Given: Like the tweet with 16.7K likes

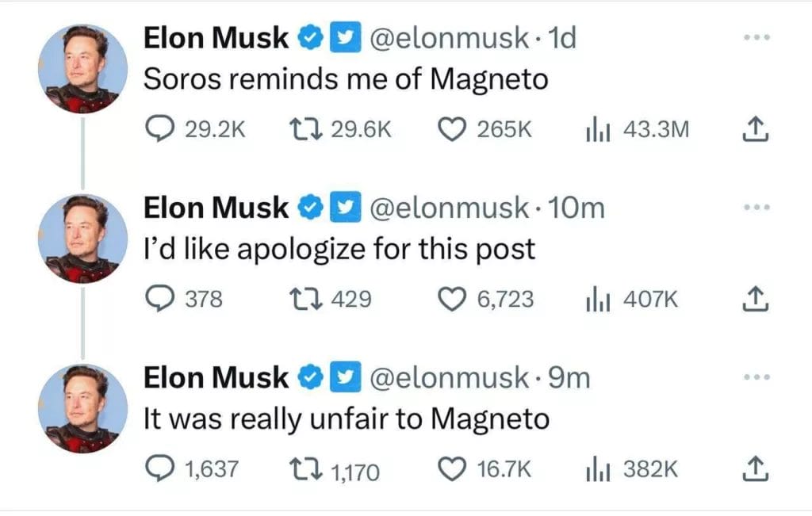Looking at the screenshot, I should click(x=452, y=469).
